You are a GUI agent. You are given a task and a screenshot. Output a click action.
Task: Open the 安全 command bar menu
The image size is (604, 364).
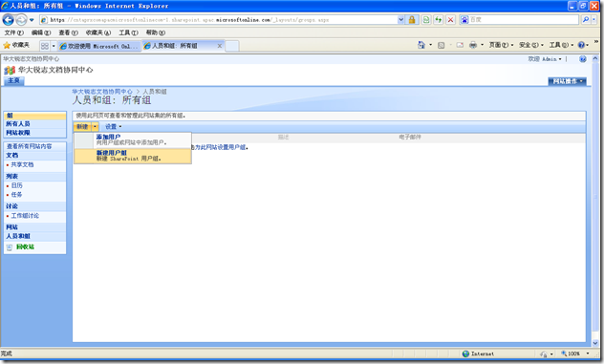(x=531, y=45)
